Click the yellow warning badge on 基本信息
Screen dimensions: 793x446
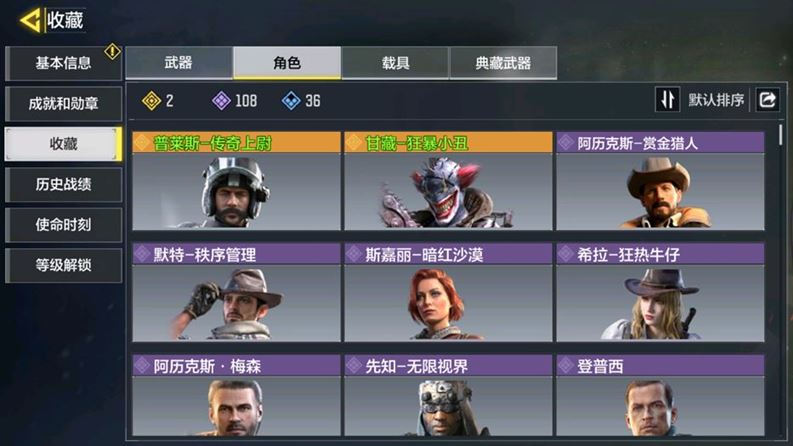point(112,51)
